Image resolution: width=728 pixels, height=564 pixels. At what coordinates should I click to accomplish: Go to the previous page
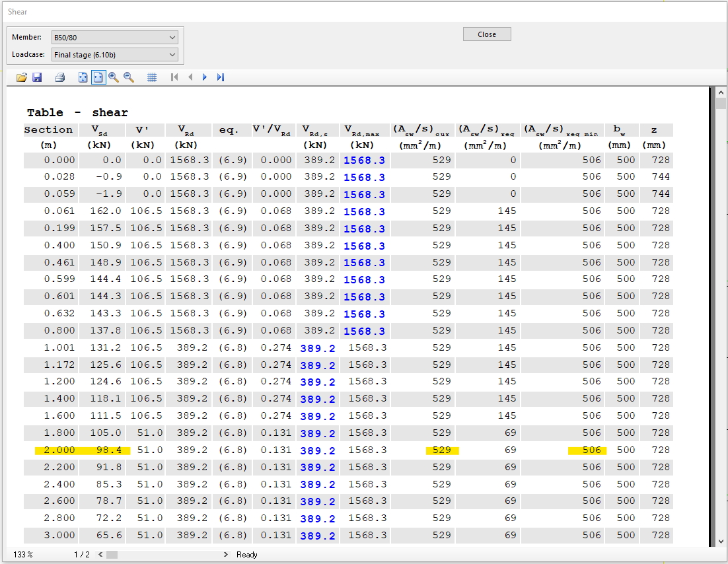(190, 77)
